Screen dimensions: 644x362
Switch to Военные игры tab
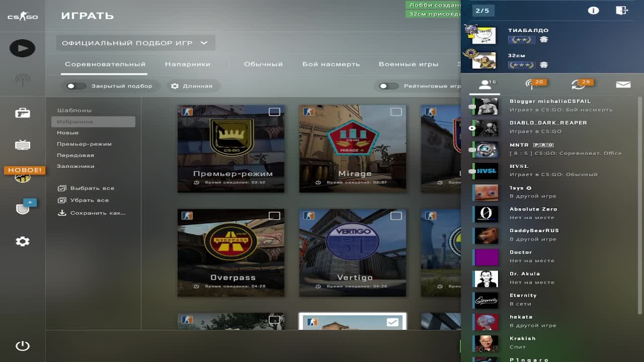pyautogui.click(x=409, y=64)
